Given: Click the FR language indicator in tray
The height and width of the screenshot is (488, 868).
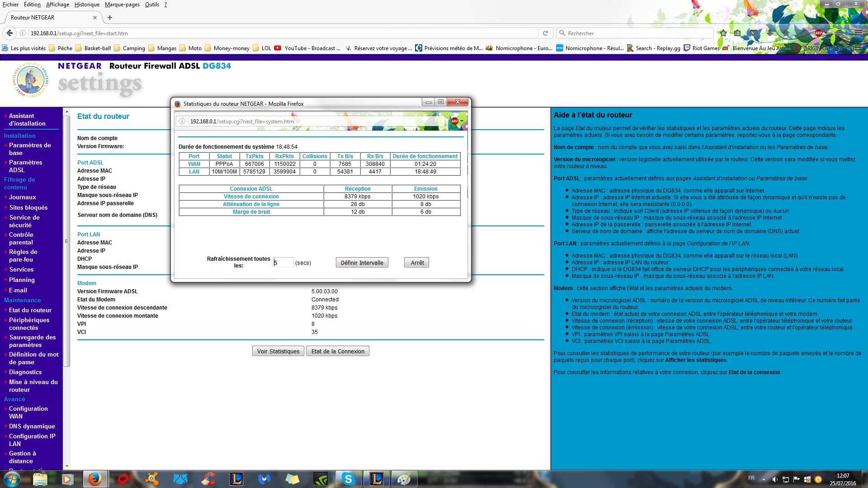Looking at the screenshot, I should (751, 478).
